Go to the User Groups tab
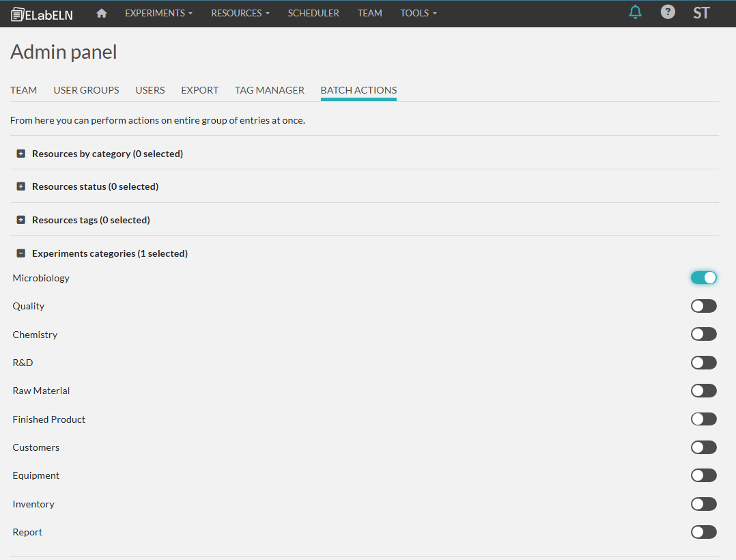This screenshot has height=560, width=736. click(86, 90)
